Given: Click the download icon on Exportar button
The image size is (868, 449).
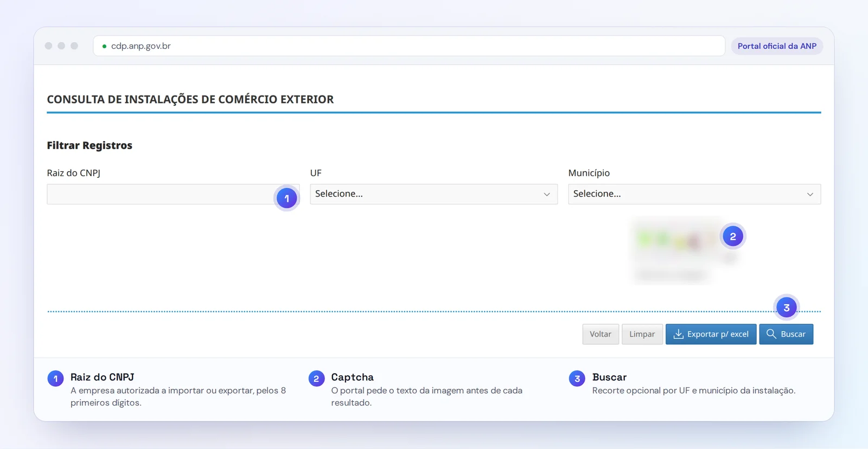Looking at the screenshot, I should click(x=678, y=334).
